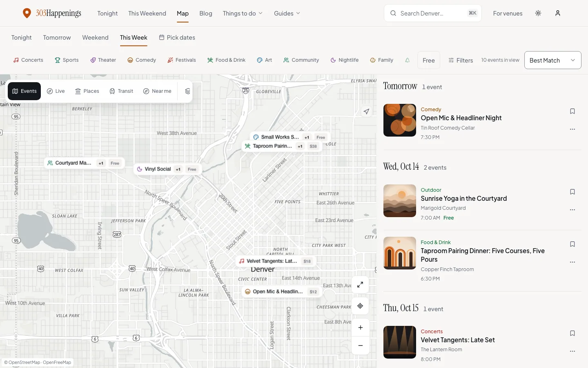Go to the Blog nav item

pos(206,13)
